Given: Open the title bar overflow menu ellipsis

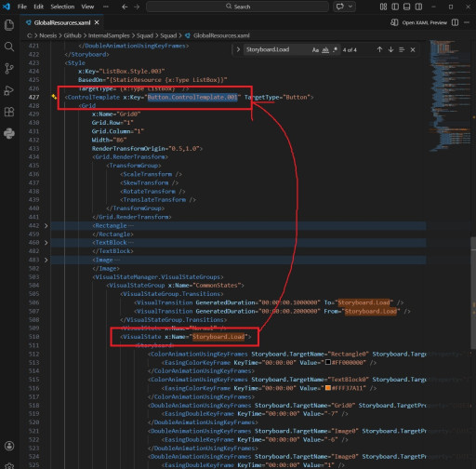Looking at the screenshot, I should [x=106, y=7].
